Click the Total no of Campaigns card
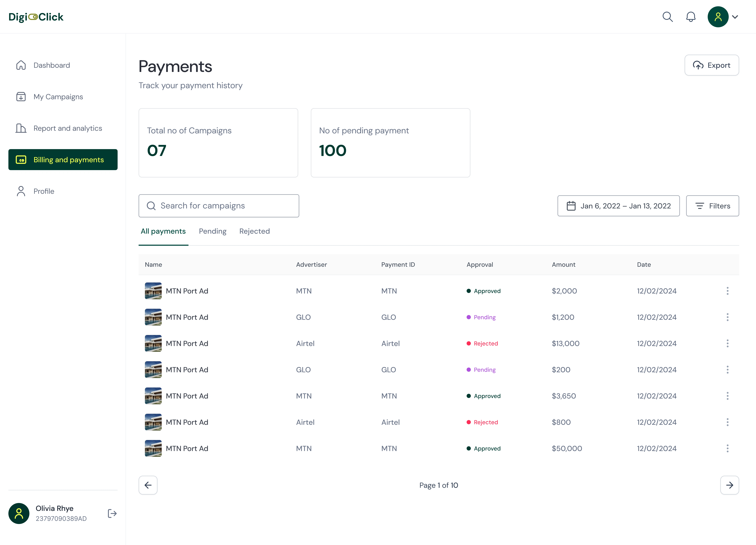Viewport: 756px width, 545px height. point(218,143)
